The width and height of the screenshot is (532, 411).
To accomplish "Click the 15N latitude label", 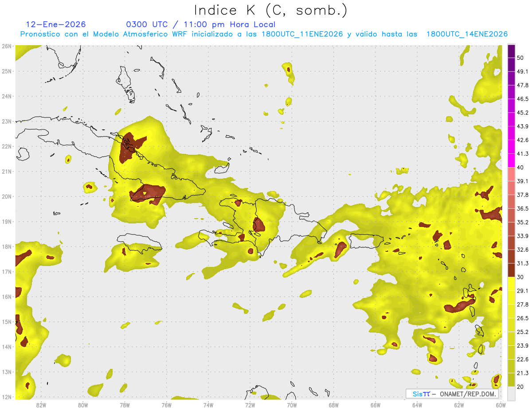I will [x=7, y=322].
